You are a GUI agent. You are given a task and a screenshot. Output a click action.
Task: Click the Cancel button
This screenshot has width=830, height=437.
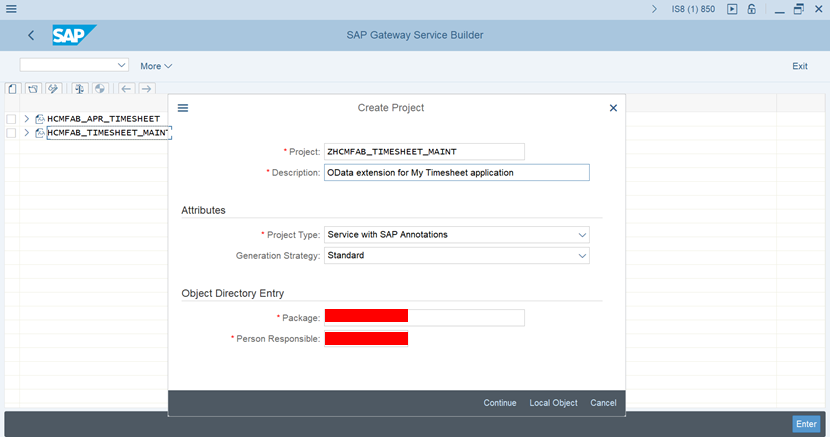(x=603, y=403)
